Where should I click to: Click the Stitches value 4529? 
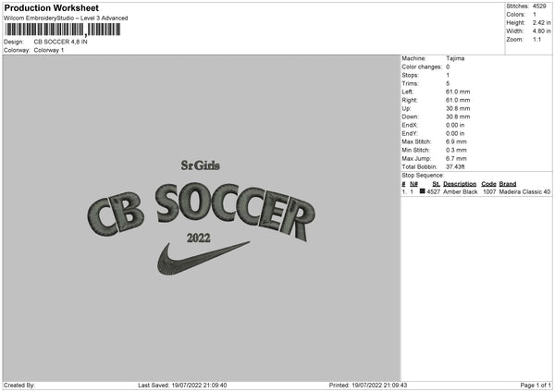tap(539, 6)
